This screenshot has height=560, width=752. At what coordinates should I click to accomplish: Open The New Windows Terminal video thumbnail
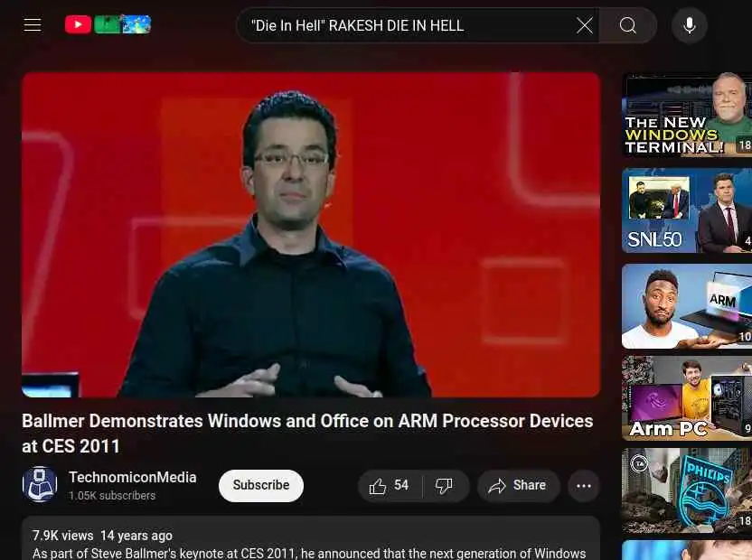click(x=687, y=114)
